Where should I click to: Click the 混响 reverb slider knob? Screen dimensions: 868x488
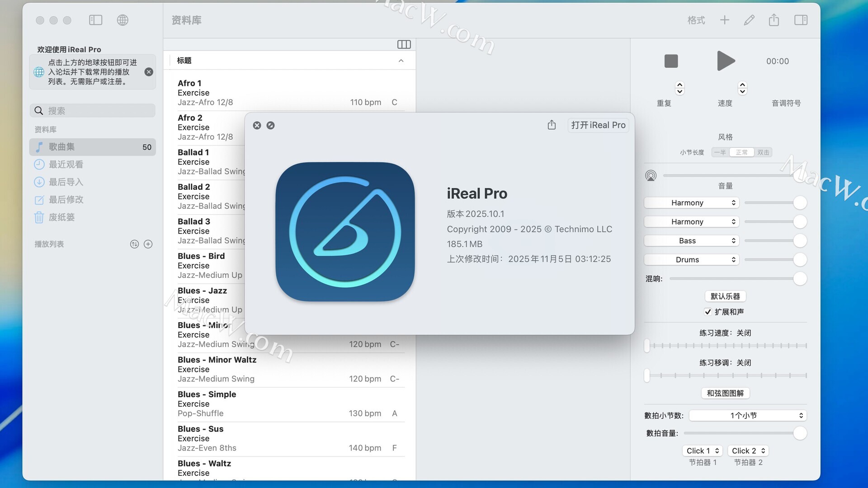click(800, 279)
